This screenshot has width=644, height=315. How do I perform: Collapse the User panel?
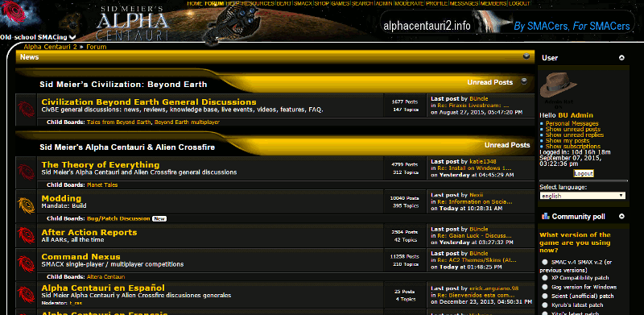[x=621, y=58]
